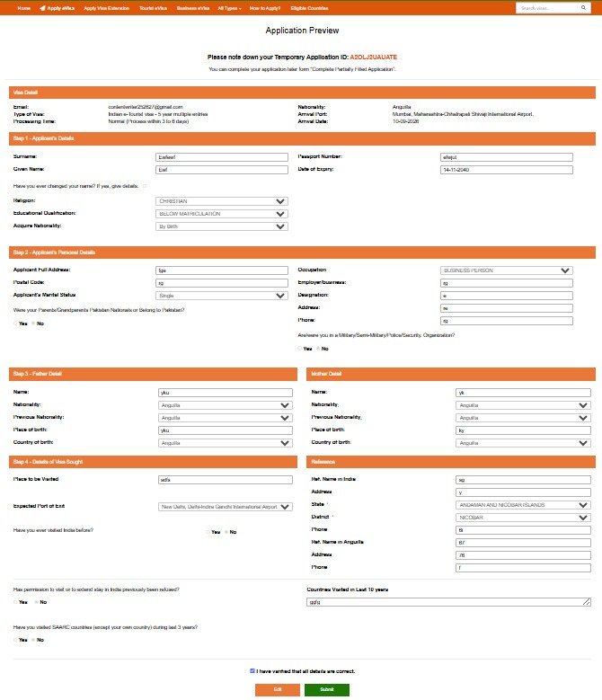Open the Occupation dropdown
602x700 pixels.
pos(507,270)
